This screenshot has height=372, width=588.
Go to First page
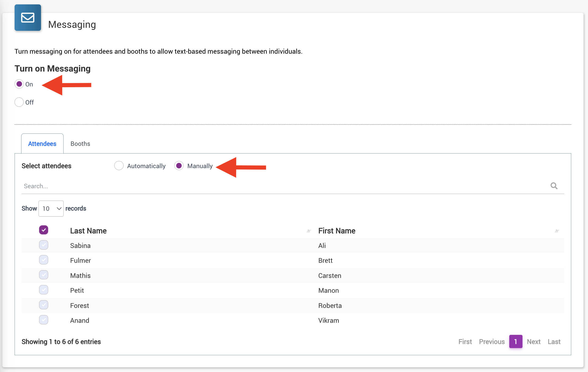tap(465, 341)
